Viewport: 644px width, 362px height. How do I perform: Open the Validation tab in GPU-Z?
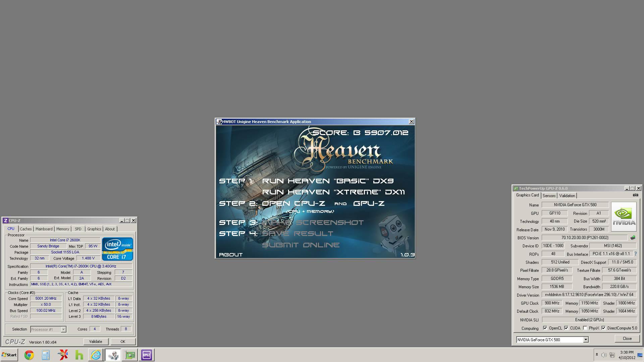pos(567,196)
